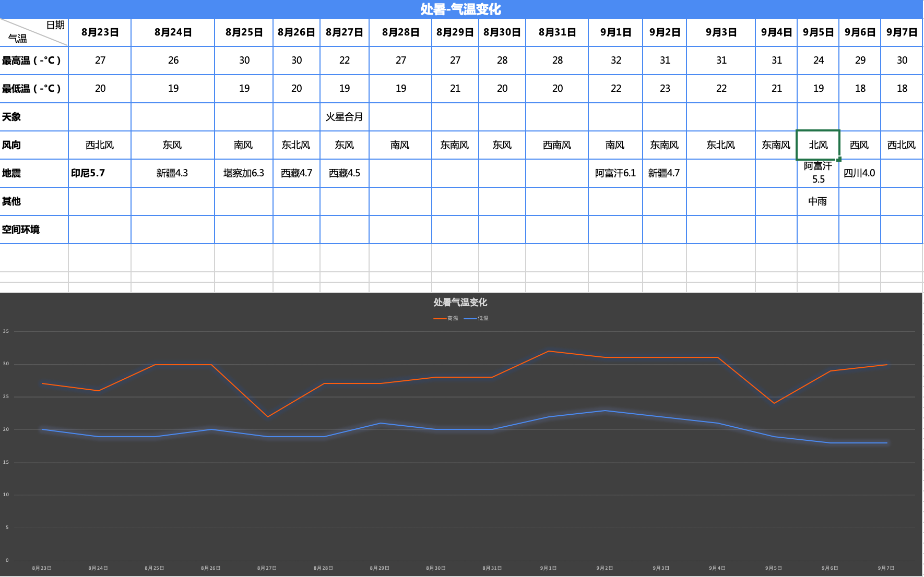The height and width of the screenshot is (577, 924).
Task: Select the 中雨 cell in 其他 row
Action: click(x=818, y=201)
